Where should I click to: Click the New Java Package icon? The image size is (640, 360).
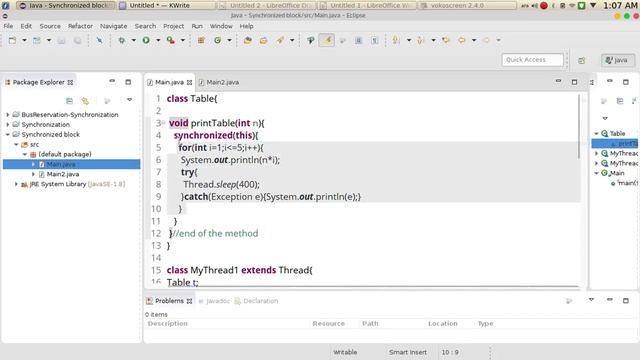pos(201,40)
